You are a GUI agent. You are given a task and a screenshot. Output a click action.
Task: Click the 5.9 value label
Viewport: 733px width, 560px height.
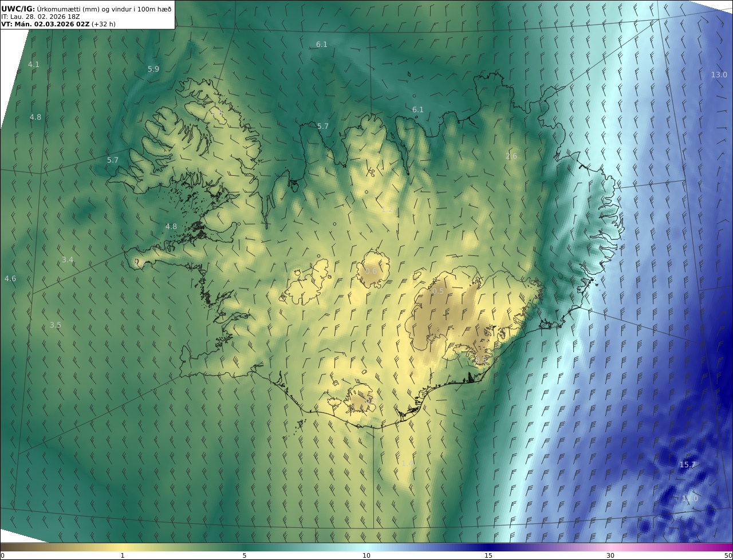(153, 69)
